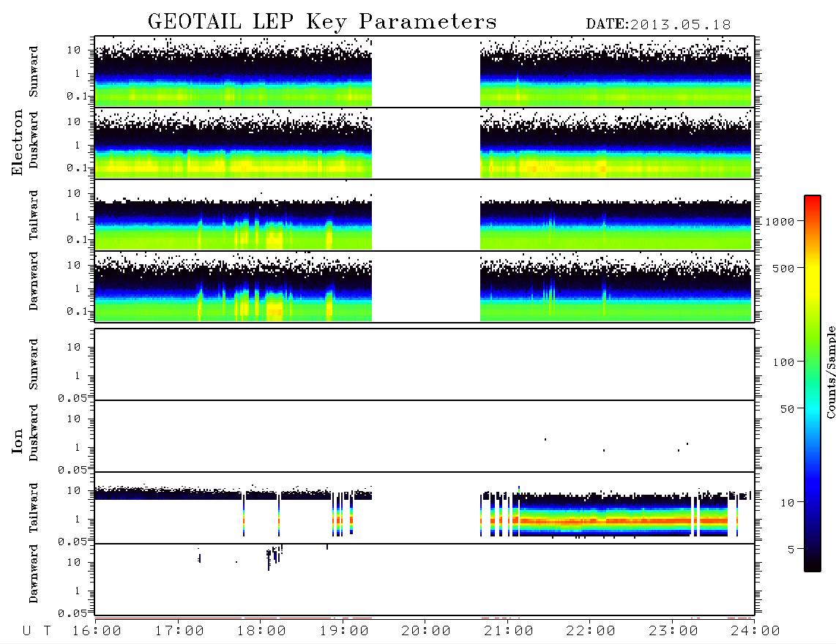Click the "10" tick of Electron Sunward panel
The height and width of the screenshot is (644, 836).
(74, 50)
